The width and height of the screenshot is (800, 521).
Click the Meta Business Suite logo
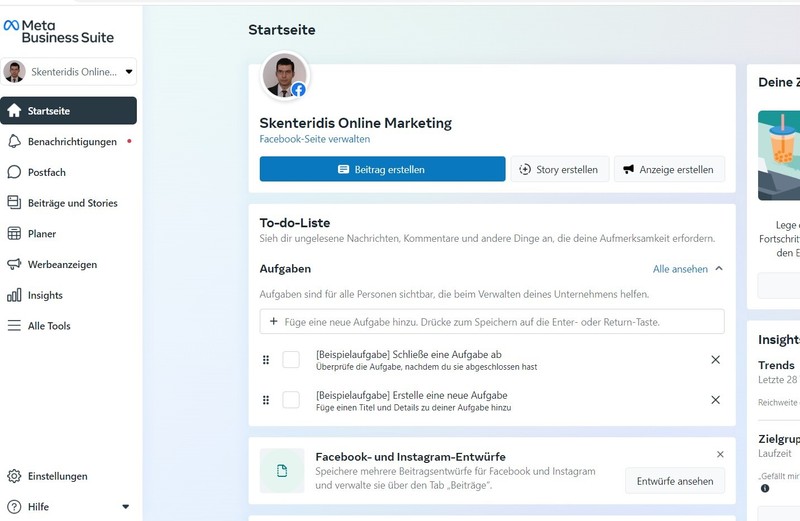click(x=59, y=31)
